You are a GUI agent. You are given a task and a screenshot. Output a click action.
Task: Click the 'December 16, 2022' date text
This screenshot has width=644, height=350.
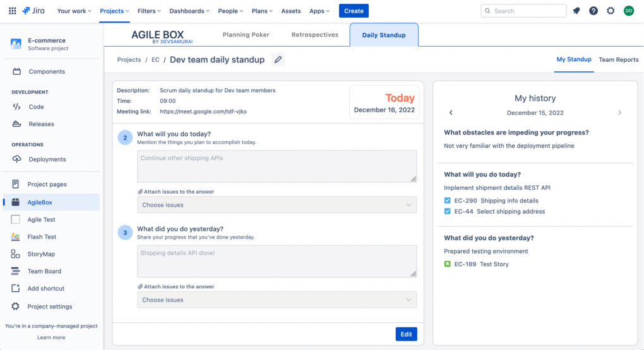pos(385,110)
